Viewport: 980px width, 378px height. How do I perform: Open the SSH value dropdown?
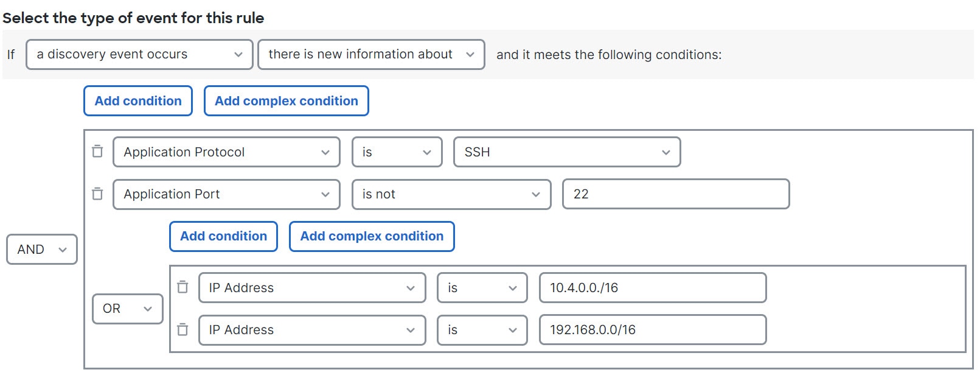(x=567, y=152)
